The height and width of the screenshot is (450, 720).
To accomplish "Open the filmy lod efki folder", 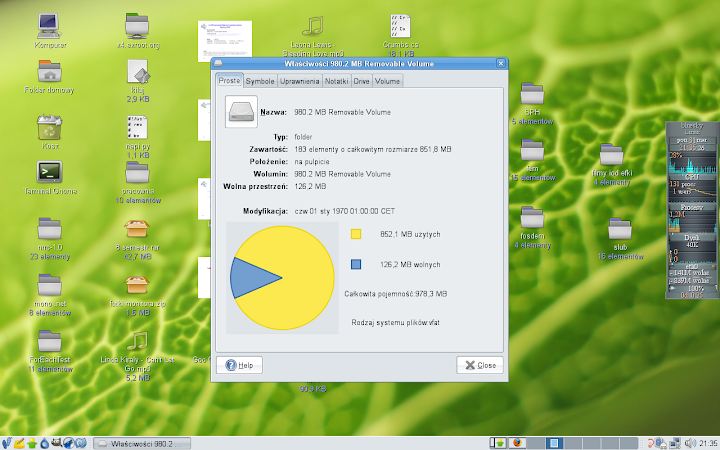I will point(612,154).
